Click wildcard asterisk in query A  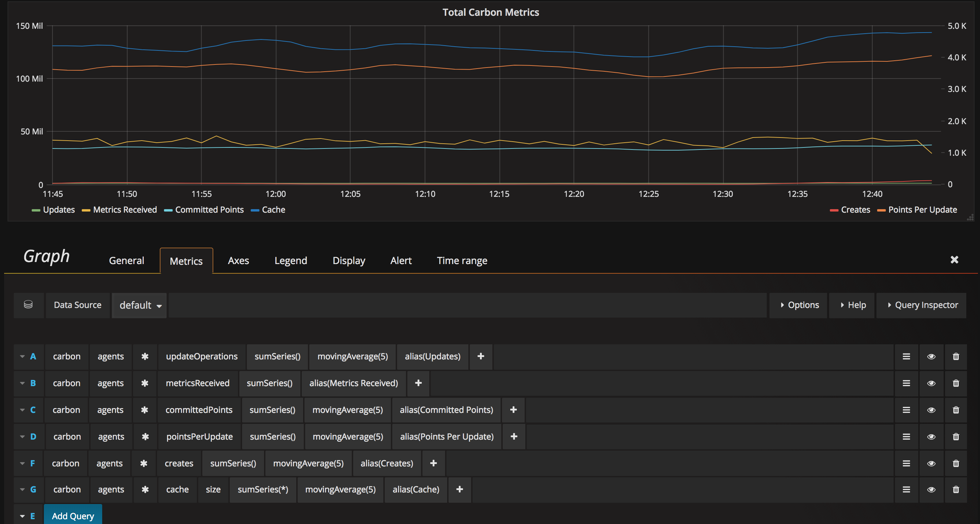pyautogui.click(x=145, y=357)
